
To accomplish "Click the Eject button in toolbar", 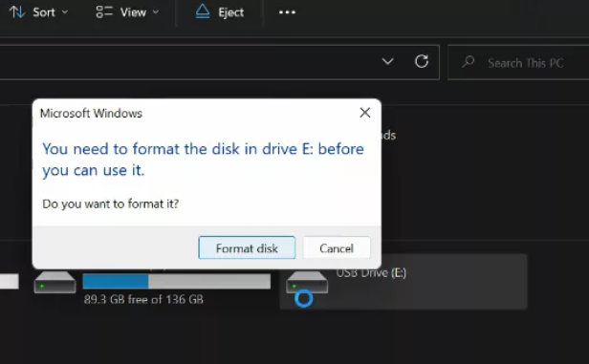I will click(x=220, y=12).
